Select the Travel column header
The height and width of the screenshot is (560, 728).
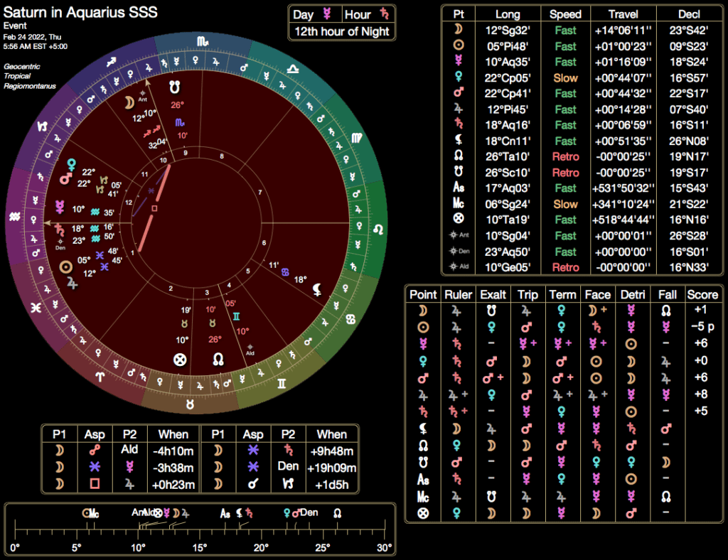pos(623,14)
